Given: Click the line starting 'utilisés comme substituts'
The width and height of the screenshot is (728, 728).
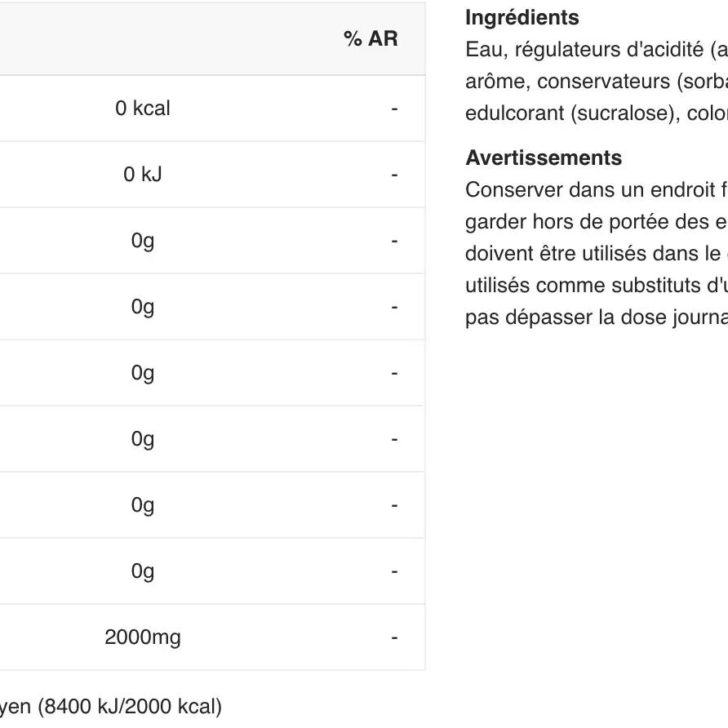Looking at the screenshot, I should pyautogui.click(x=597, y=286).
